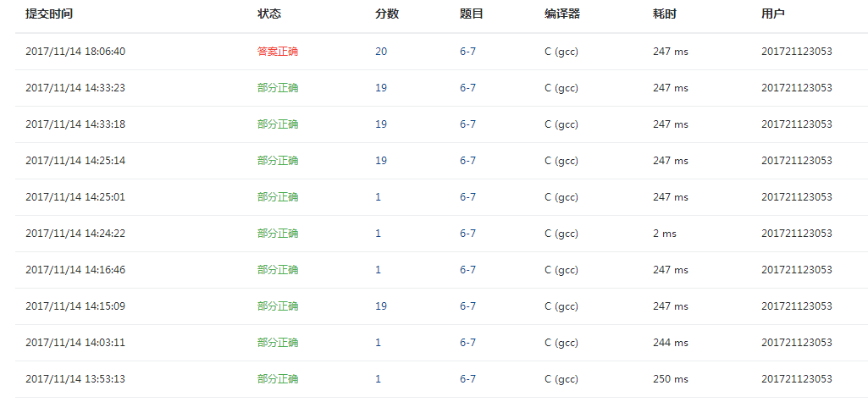Image resolution: width=868 pixels, height=402 pixels.
Task: Click the 分数 column header
Action: [x=387, y=14]
